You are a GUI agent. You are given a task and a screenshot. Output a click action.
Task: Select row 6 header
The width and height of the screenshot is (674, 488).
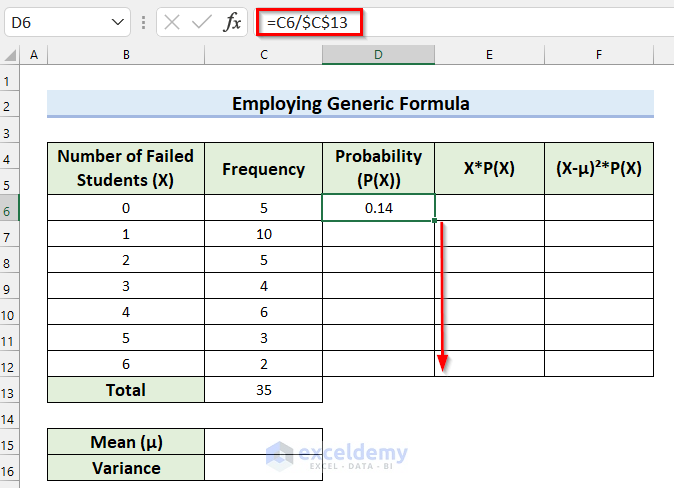point(10,208)
